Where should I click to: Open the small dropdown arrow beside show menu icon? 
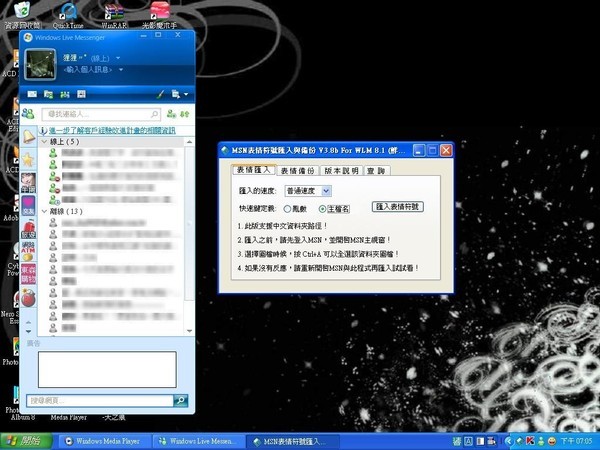point(186,94)
